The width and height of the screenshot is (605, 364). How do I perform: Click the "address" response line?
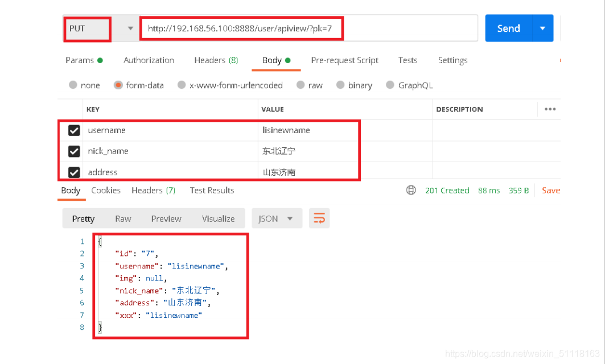click(x=163, y=303)
